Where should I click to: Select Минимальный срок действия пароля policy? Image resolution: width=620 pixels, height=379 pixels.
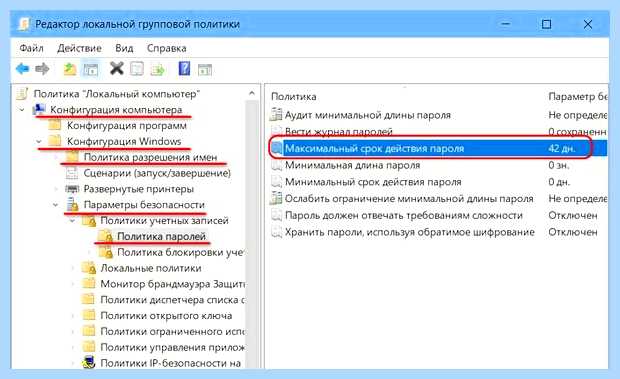373,181
